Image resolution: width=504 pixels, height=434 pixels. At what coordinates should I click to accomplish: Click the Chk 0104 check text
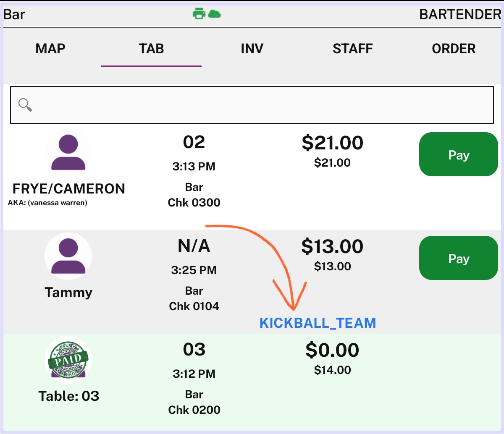click(x=194, y=306)
